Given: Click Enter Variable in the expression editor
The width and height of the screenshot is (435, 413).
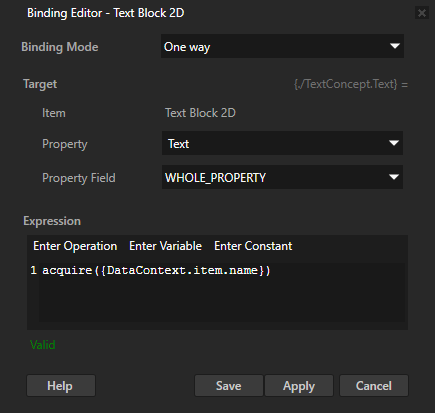Looking at the screenshot, I should click(165, 246).
